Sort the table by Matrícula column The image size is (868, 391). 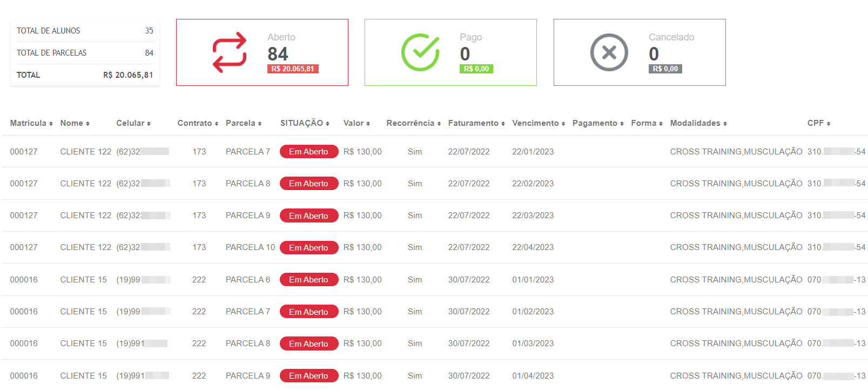tap(31, 123)
